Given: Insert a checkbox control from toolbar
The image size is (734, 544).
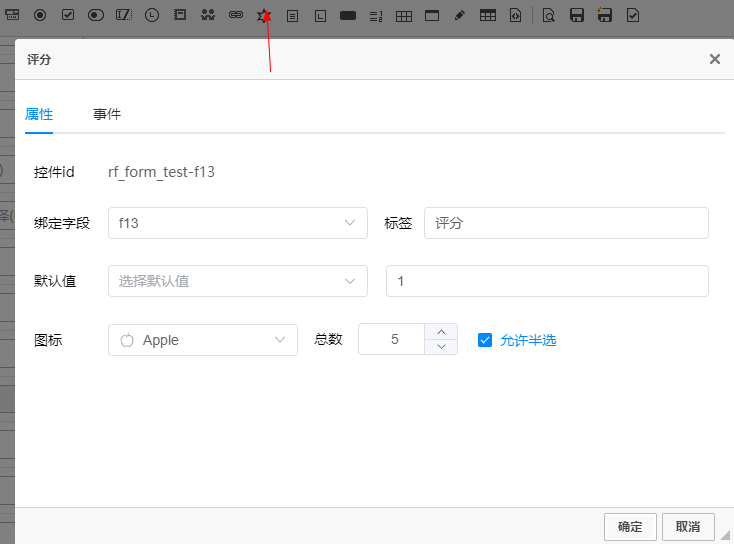Looking at the screenshot, I should coord(68,15).
